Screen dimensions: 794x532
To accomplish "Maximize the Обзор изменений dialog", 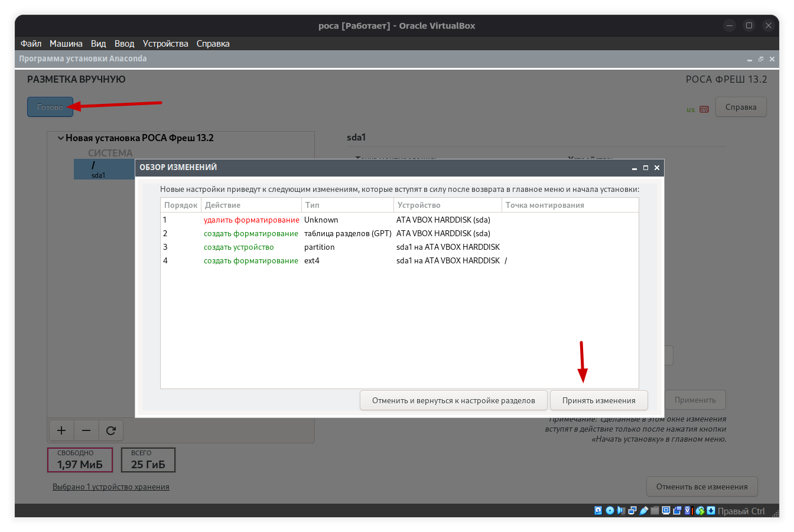I will point(646,168).
